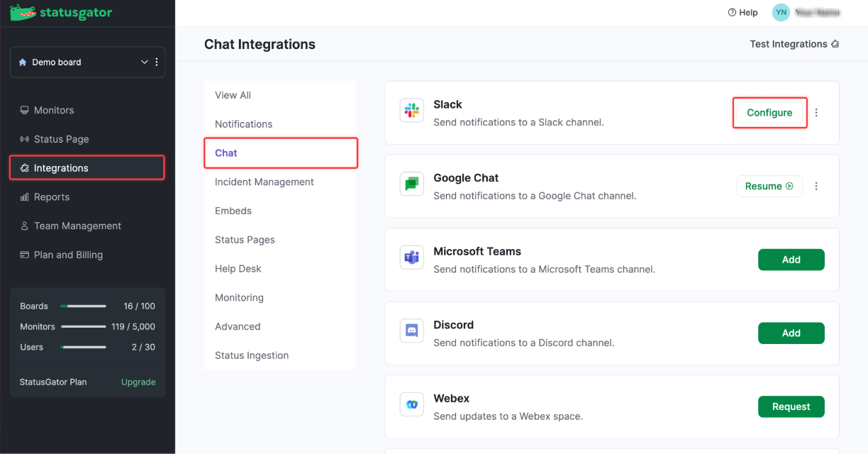The width and height of the screenshot is (868, 454).
Task: Go to Reports section
Action: click(52, 197)
